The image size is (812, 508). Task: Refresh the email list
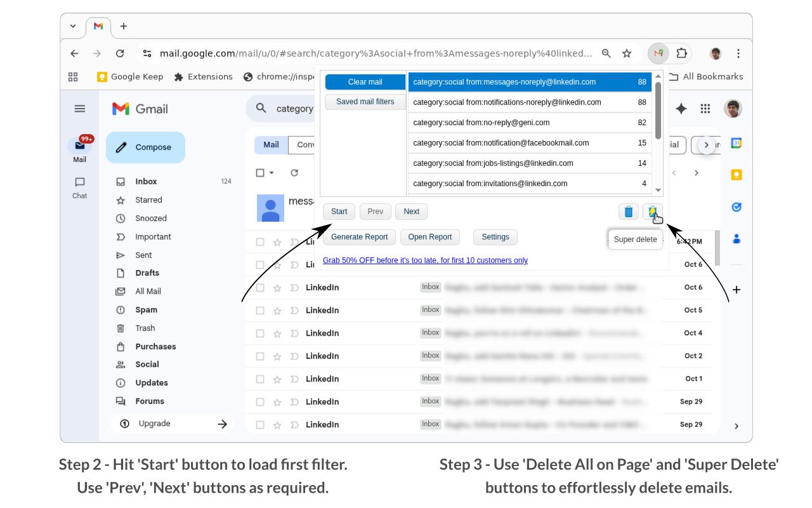click(x=294, y=172)
